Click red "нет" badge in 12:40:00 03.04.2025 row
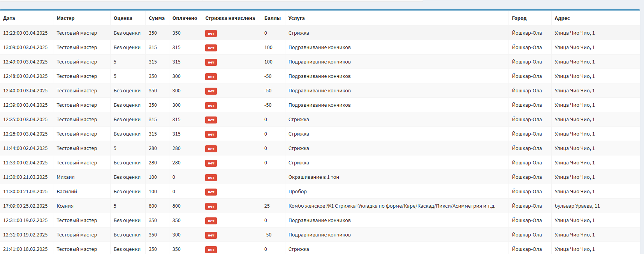 (x=211, y=91)
